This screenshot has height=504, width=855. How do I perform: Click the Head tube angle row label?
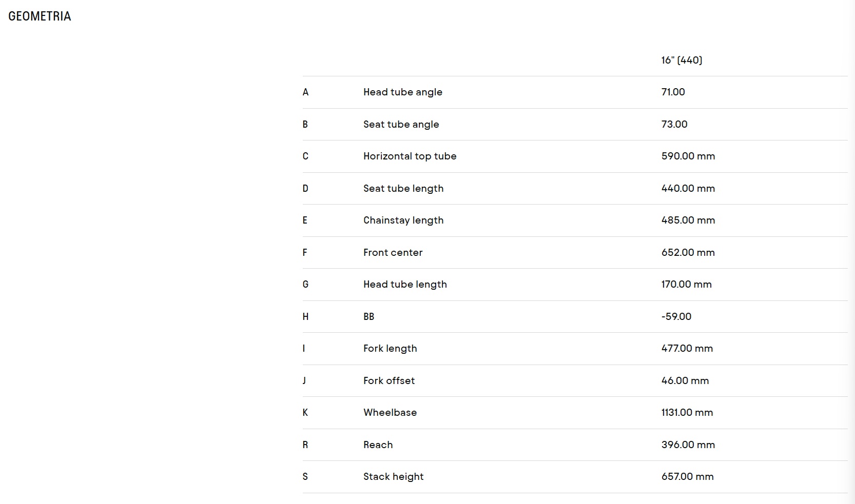tap(403, 92)
